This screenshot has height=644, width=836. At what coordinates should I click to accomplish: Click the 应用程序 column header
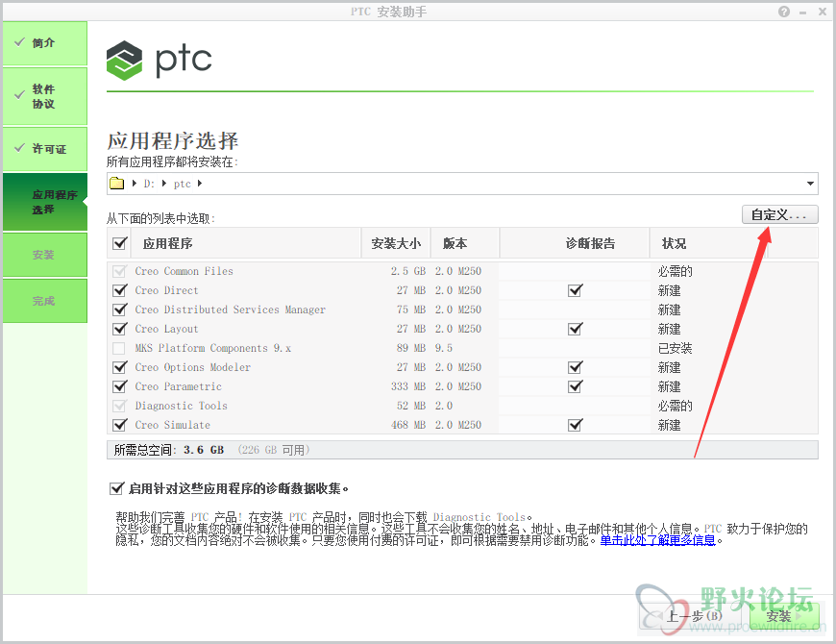(245, 243)
